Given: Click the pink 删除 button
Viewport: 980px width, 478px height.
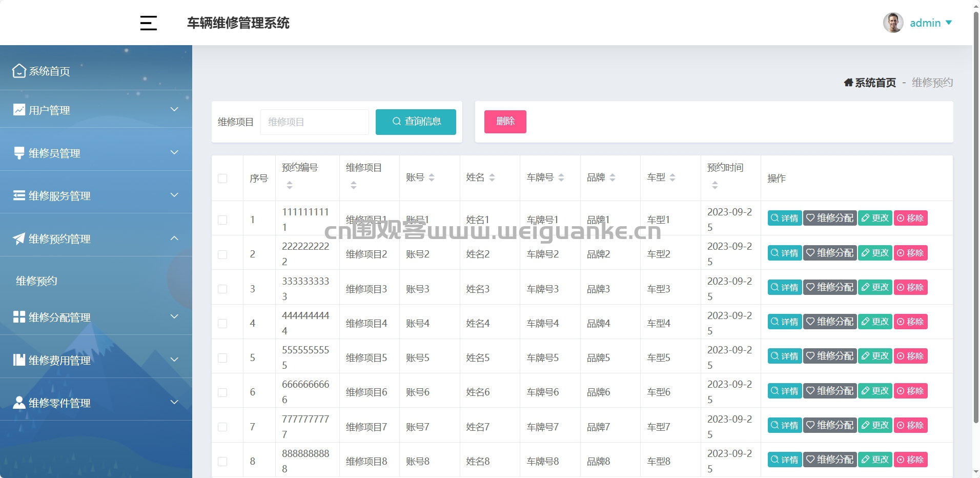Looking at the screenshot, I should [x=505, y=122].
